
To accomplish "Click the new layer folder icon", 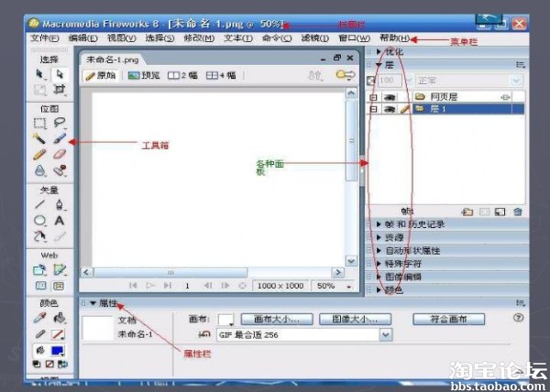I will pos(467,212).
